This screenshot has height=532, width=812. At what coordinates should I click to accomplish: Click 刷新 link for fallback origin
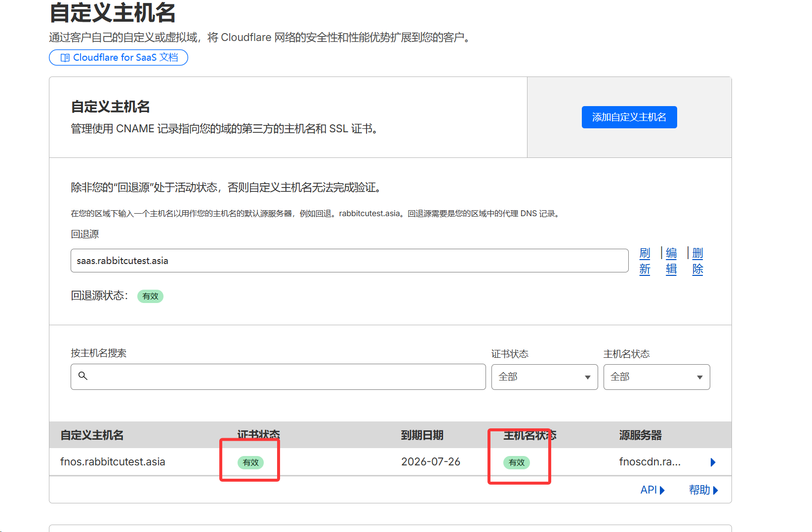pyautogui.click(x=645, y=261)
